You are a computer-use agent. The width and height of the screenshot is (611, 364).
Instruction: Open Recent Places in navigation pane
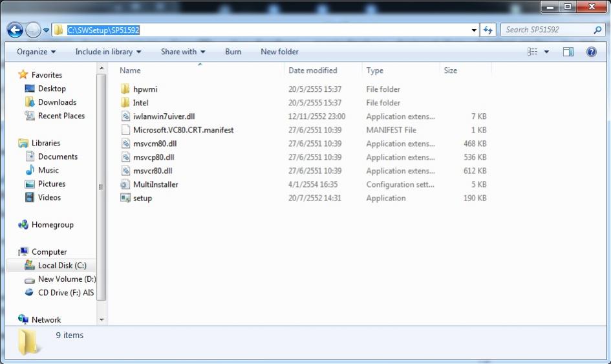pos(61,116)
